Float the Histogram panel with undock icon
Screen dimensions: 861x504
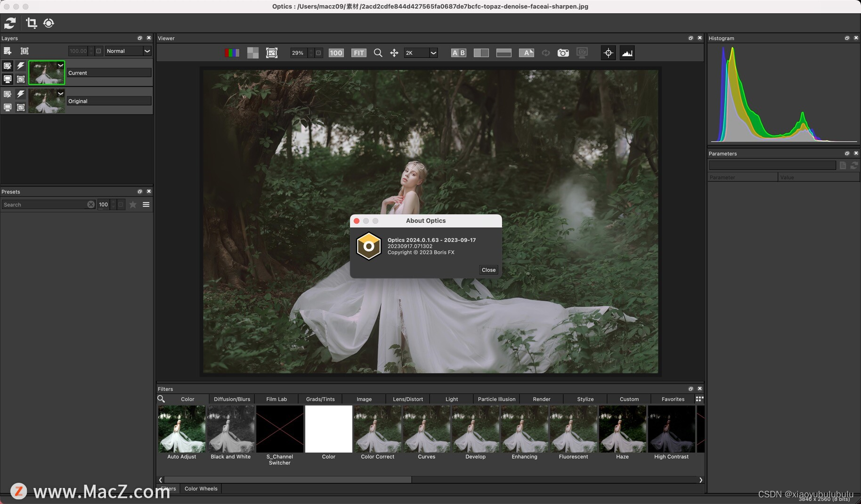[847, 38]
